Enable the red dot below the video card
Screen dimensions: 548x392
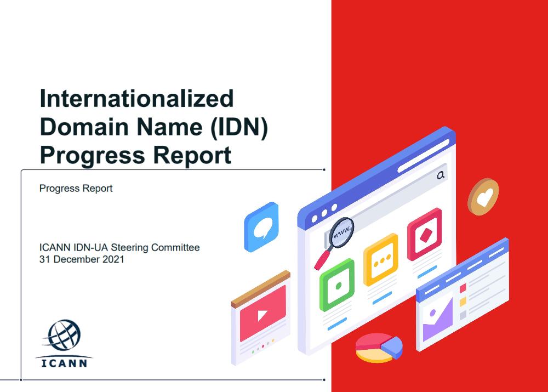262,346
